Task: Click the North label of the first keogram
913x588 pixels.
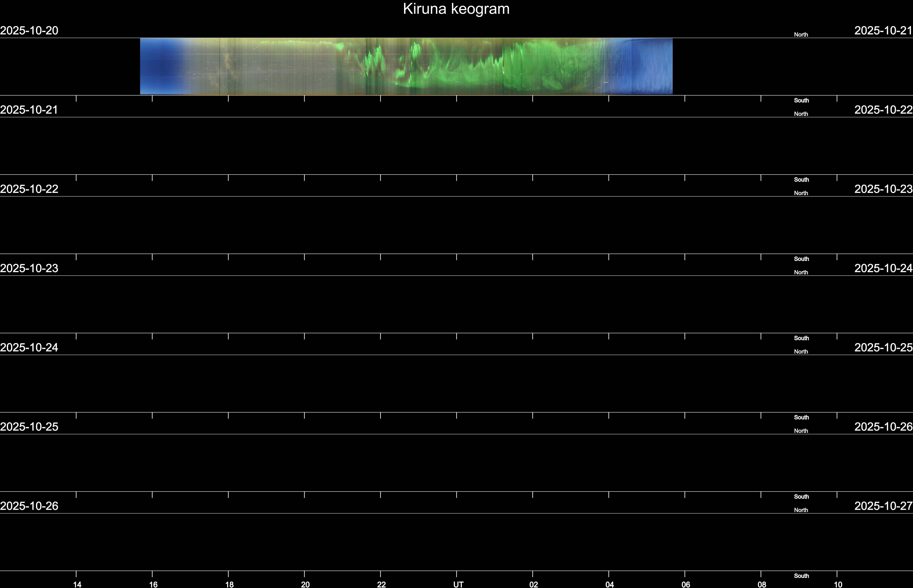Action: (801, 35)
